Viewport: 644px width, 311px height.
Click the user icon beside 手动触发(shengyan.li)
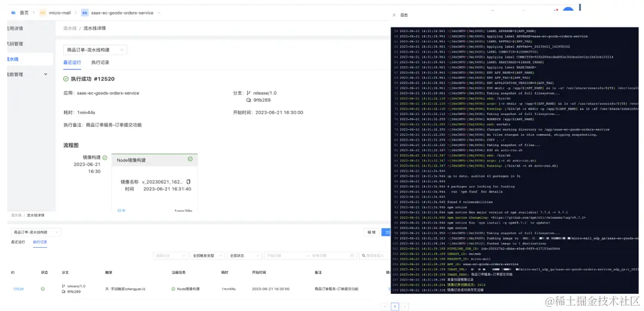click(107, 289)
